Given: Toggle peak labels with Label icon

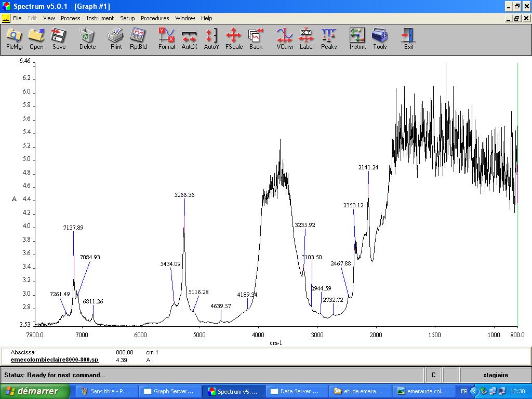Looking at the screenshot, I should coord(307,39).
